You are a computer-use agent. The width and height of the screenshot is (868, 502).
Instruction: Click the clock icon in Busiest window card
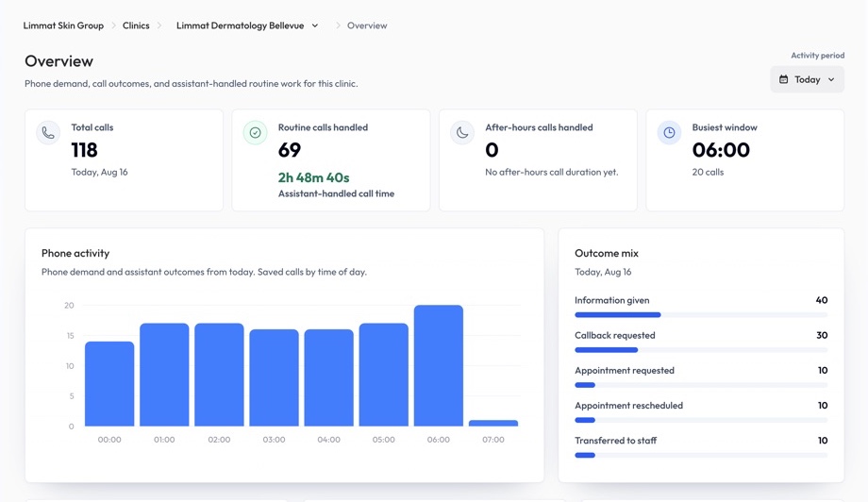point(669,133)
